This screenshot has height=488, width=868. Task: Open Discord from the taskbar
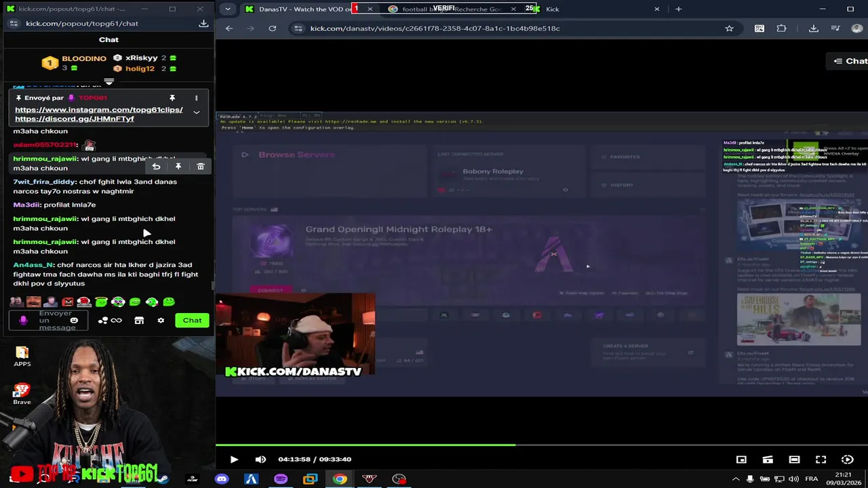coord(222,479)
